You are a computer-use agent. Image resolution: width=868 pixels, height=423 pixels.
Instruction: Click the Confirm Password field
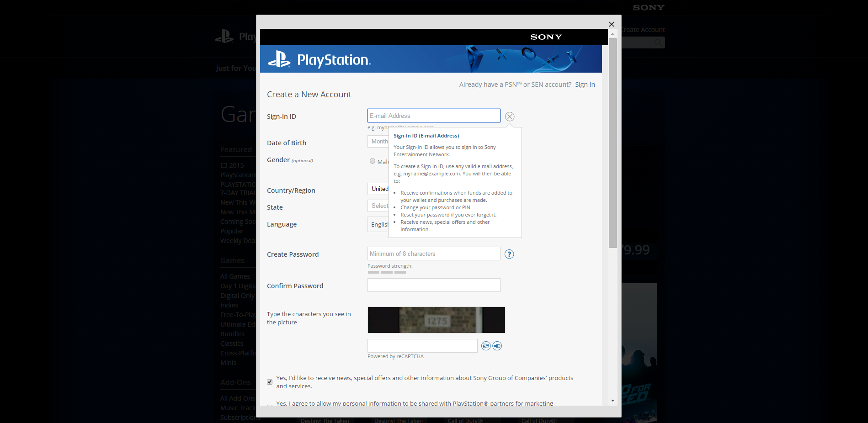(x=434, y=285)
